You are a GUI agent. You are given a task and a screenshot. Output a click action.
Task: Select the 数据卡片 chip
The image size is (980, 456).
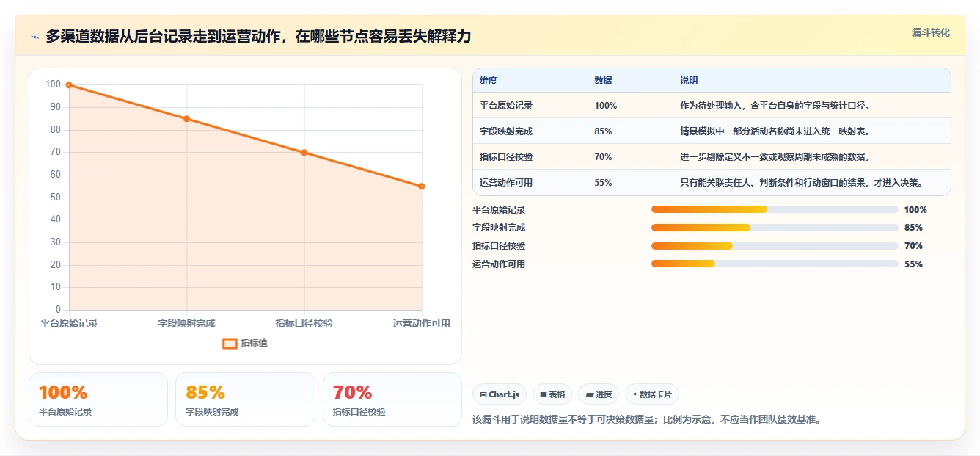(x=652, y=394)
